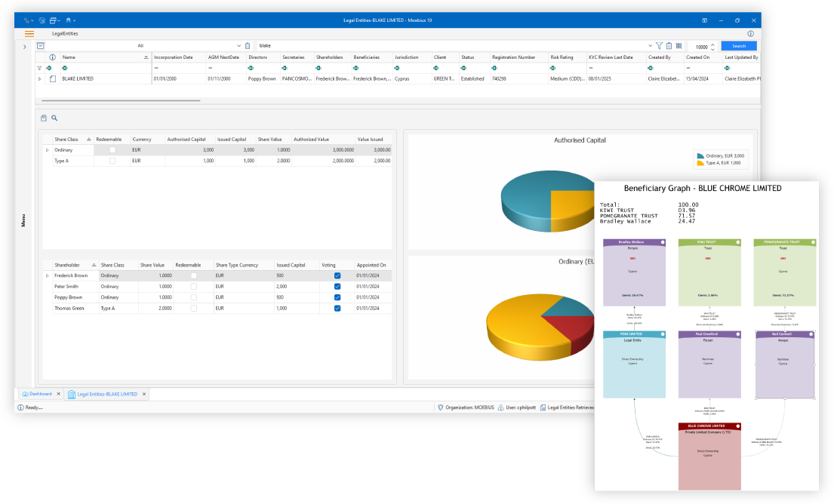Click the document icon in BLAKE LIMITED row

coord(53,78)
